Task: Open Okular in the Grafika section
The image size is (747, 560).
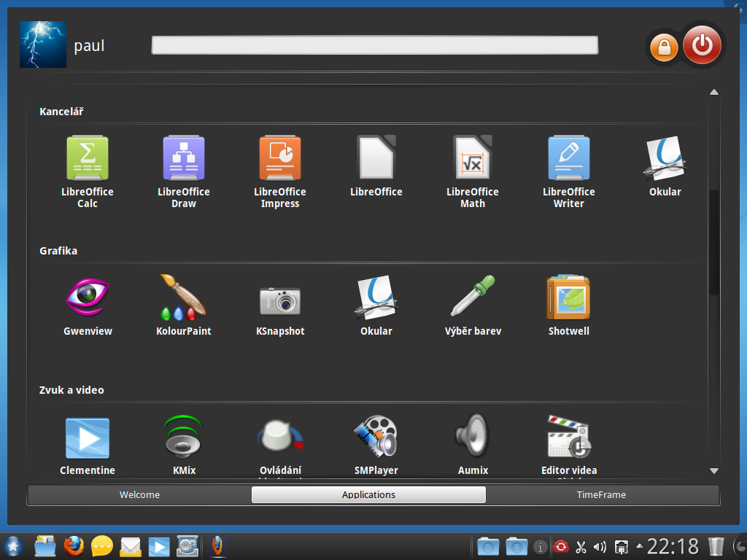Action: (376, 306)
